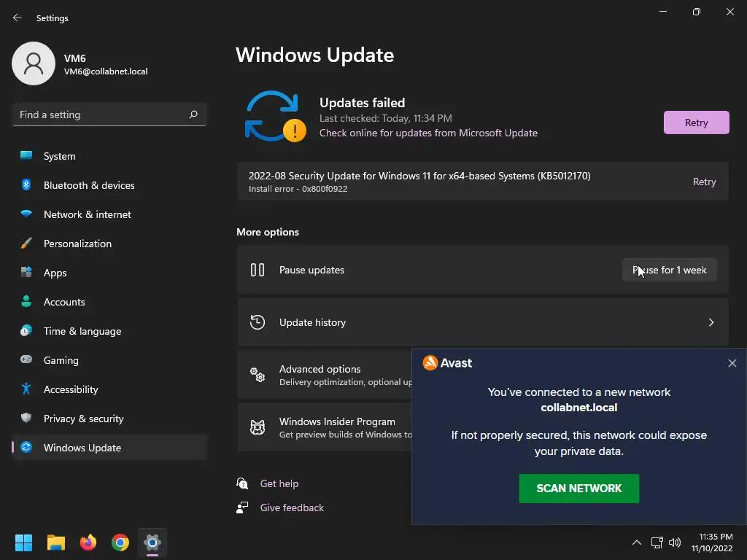Show hidden tray icons chevron

click(x=636, y=542)
